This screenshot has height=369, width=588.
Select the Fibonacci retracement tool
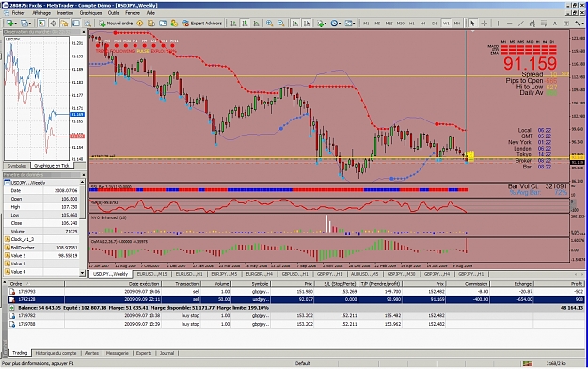coord(544,24)
